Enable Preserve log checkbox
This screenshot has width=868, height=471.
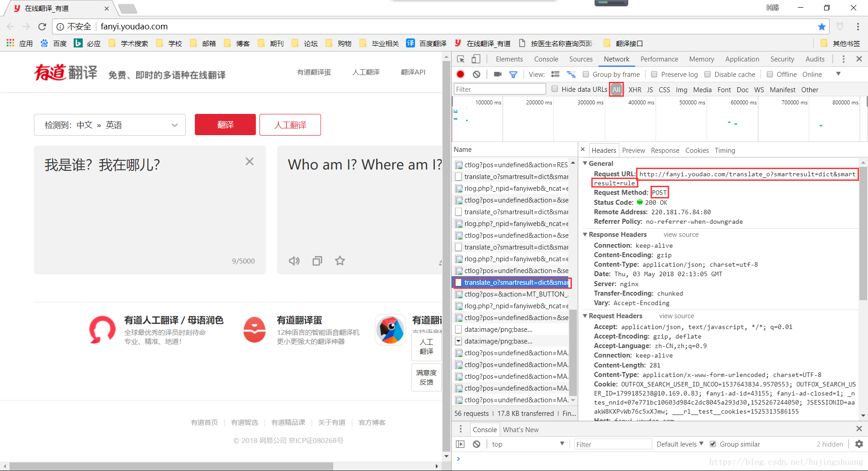coord(654,74)
